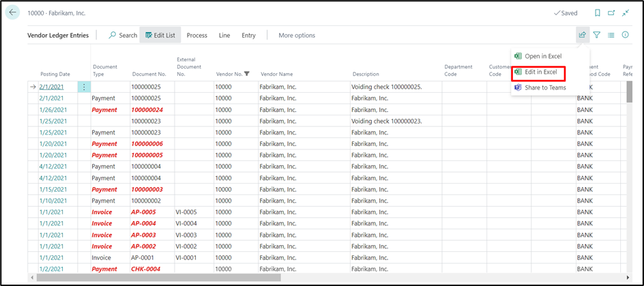Click the horizontal scrollbar thumb
This screenshot has height=286, width=644.
158,277
